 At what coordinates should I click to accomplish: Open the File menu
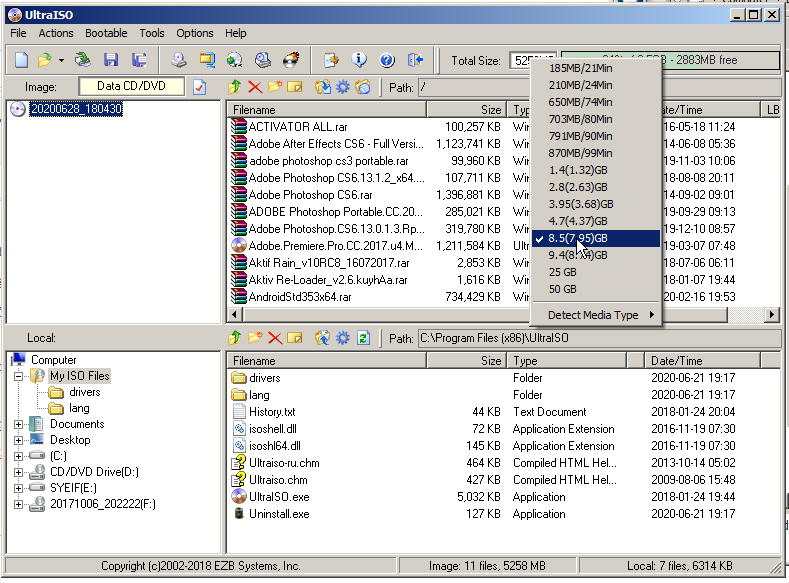coord(18,33)
